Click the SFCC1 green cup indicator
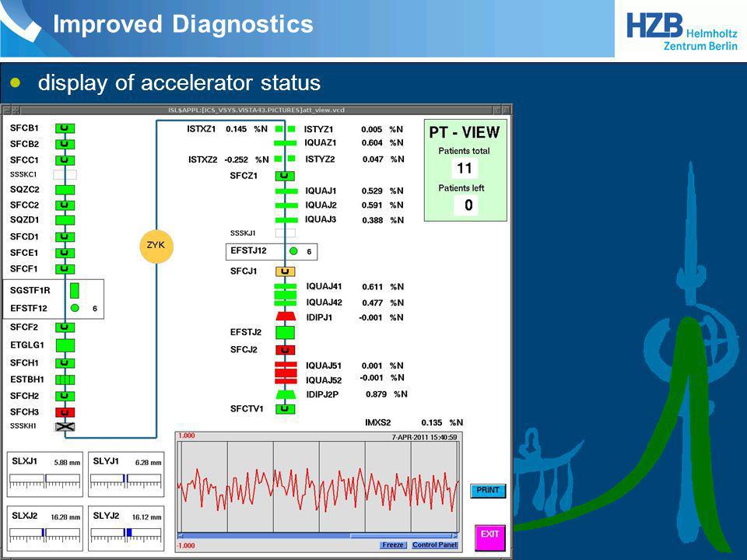747x560 pixels. point(65,160)
